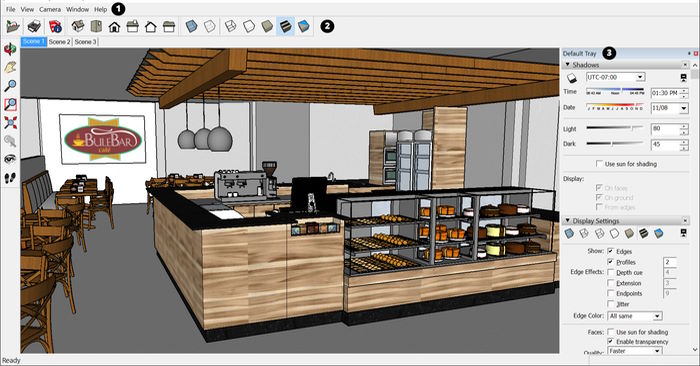Uncheck the Edges checkbox
Viewport: 700px width, 366px height.
pyautogui.click(x=610, y=251)
